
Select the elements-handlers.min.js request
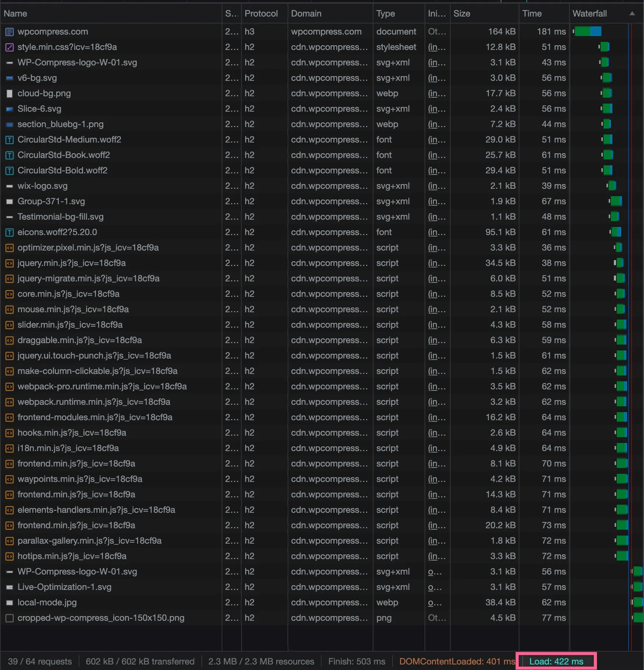(96, 510)
